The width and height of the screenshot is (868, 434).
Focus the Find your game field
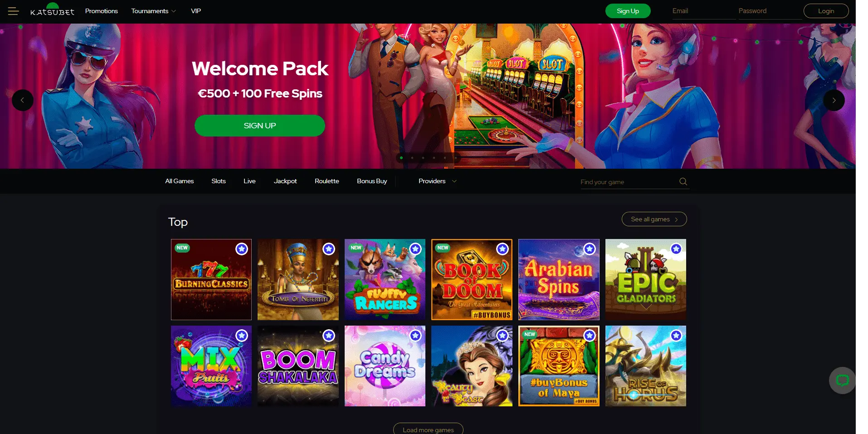(629, 182)
